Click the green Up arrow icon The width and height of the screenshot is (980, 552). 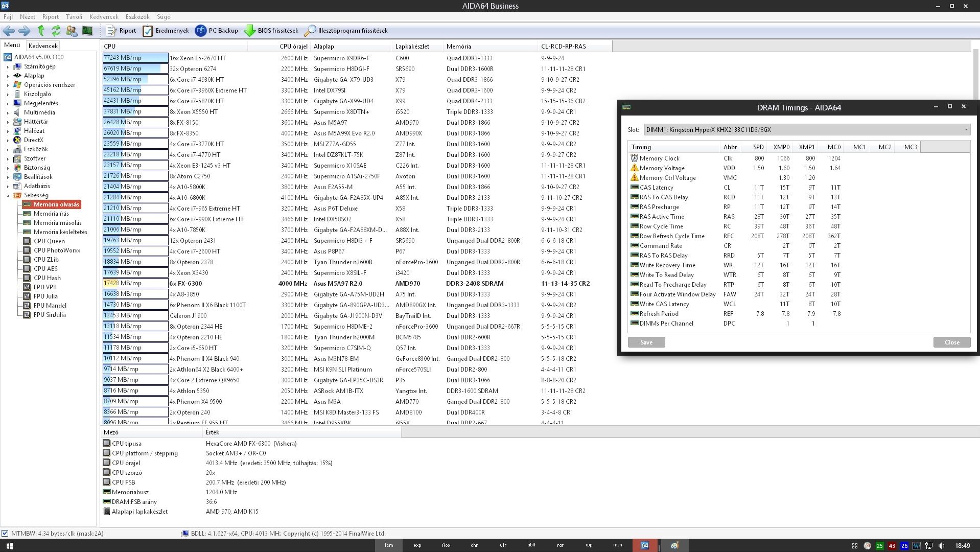41,31
